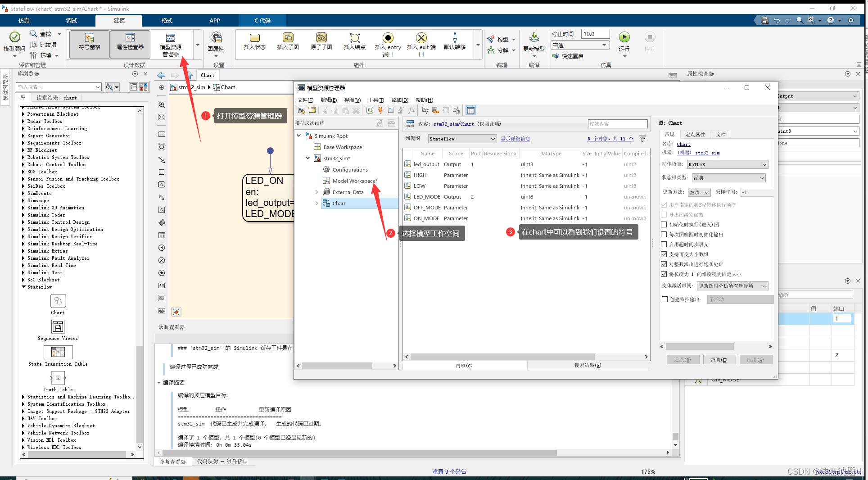Image resolution: width=868 pixels, height=480 pixels.
Task: Insert an atomic subchart (原子子图)
Action: (x=321, y=41)
